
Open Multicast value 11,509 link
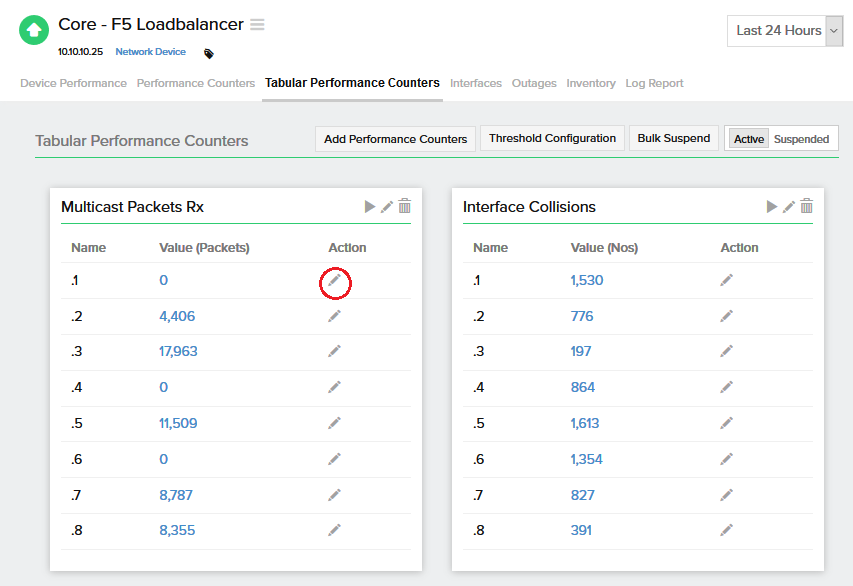pos(178,423)
